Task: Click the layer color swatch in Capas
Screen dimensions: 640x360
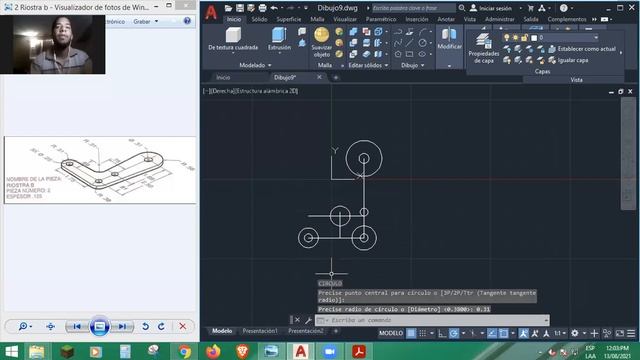Action: [x=534, y=38]
